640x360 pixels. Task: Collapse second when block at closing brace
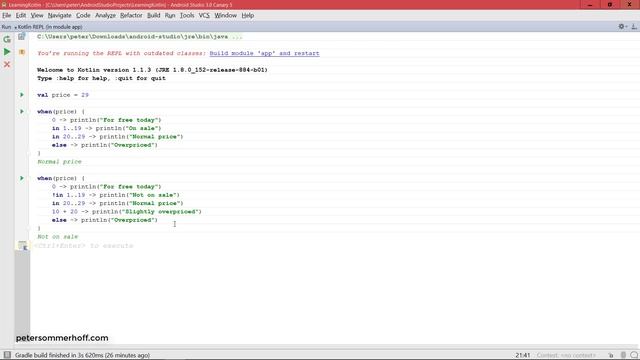pyautogui.click(x=30, y=228)
